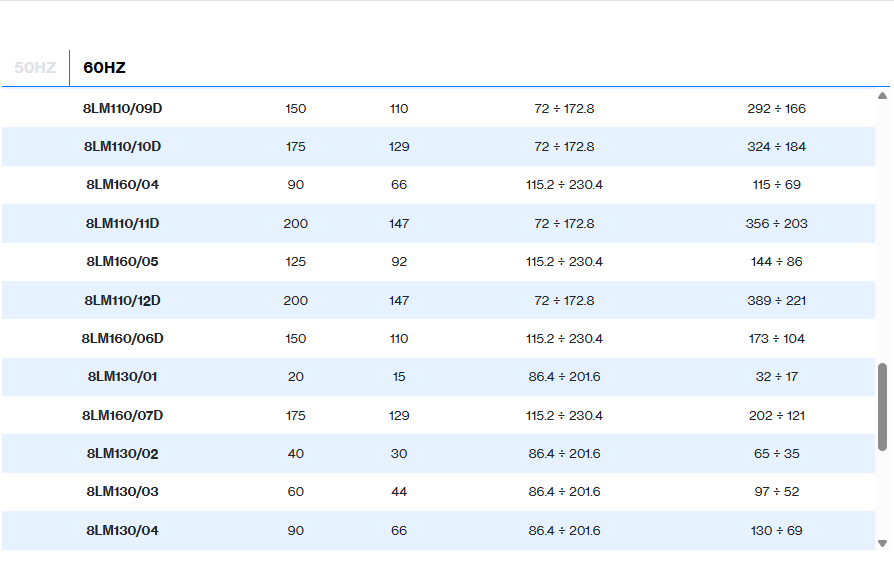Click the vertical scrollbar thumb
Image resolution: width=894 pixels, height=568 pixels.
click(x=882, y=407)
